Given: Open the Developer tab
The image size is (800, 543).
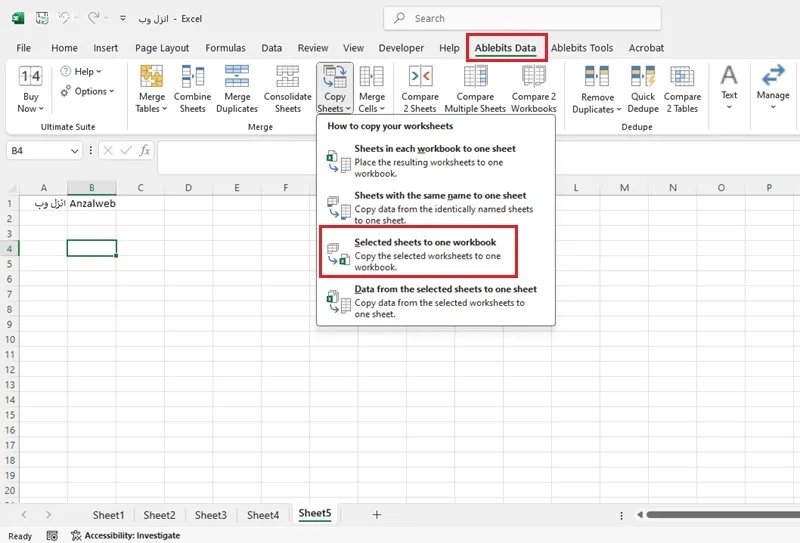Looking at the screenshot, I should [401, 48].
